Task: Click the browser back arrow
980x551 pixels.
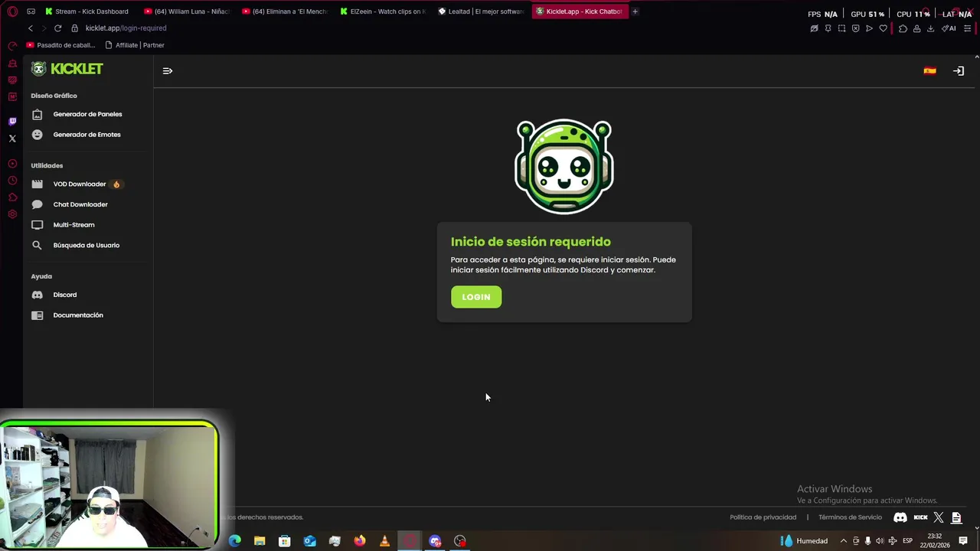Action: click(31, 28)
